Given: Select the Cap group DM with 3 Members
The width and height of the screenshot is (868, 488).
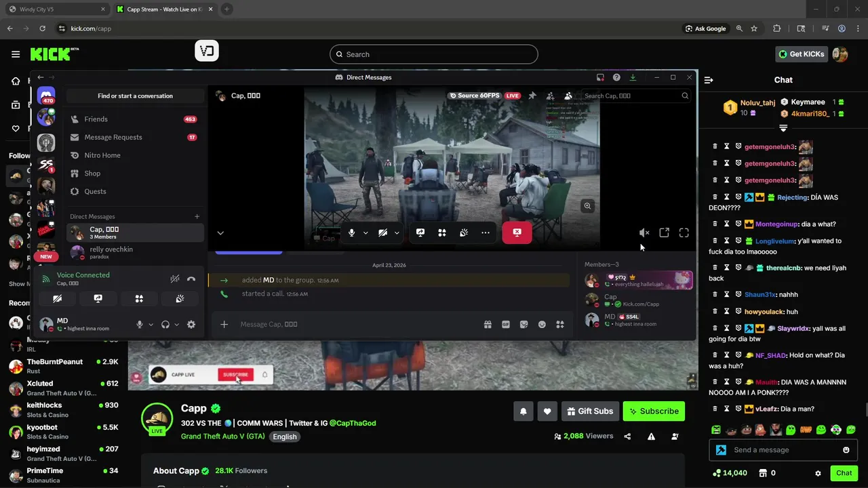Looking at the screenshot, I should pyautogui.click(x=136, y=232).
